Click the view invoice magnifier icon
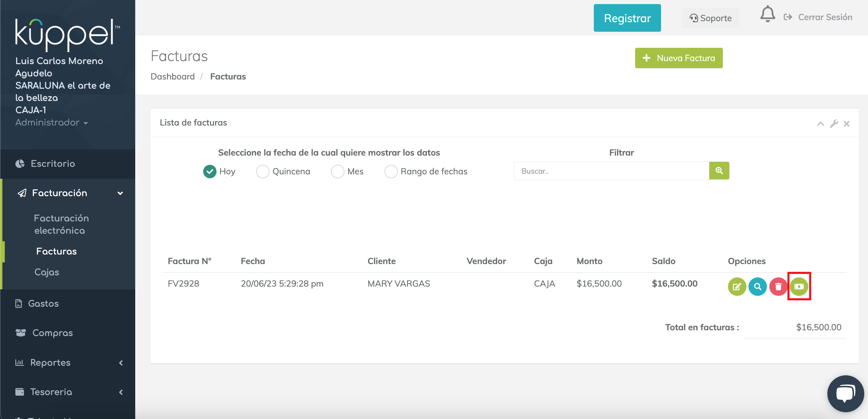 (x=757, y=286)
